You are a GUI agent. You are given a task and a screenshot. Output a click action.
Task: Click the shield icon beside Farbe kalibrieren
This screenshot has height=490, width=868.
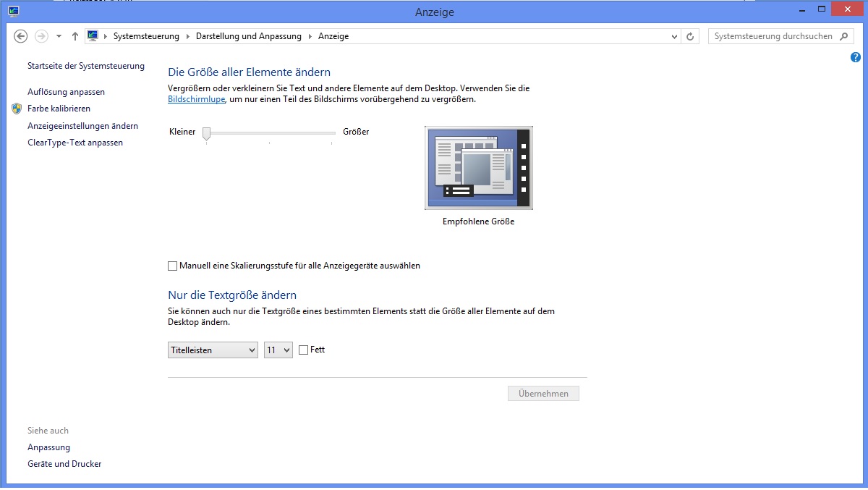pos(17,109)
